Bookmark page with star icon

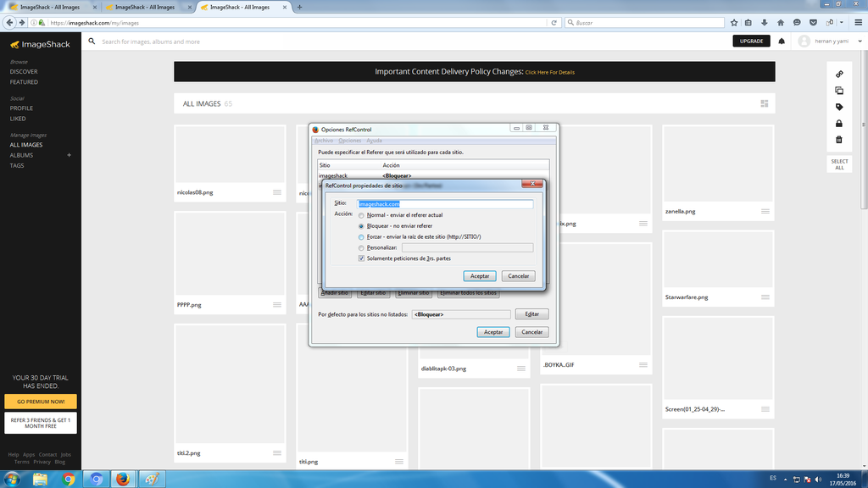tap(735, 23)
